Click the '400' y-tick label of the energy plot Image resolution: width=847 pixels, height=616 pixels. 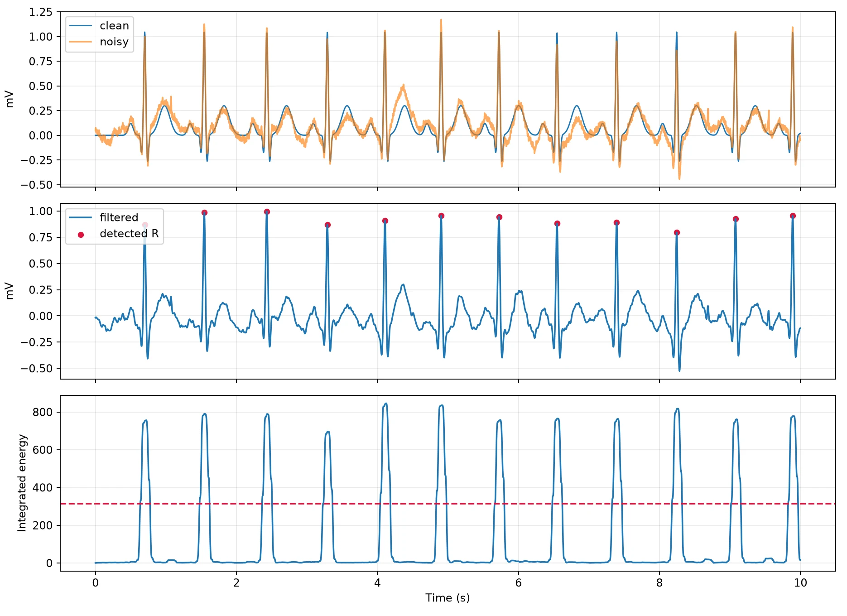(43, 488)
